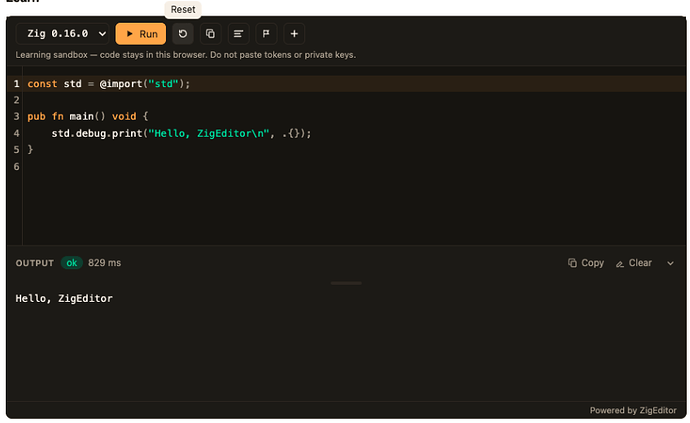Run the Zig code
The height and width of the screenshot is (423, 690).
pos(141,34)
